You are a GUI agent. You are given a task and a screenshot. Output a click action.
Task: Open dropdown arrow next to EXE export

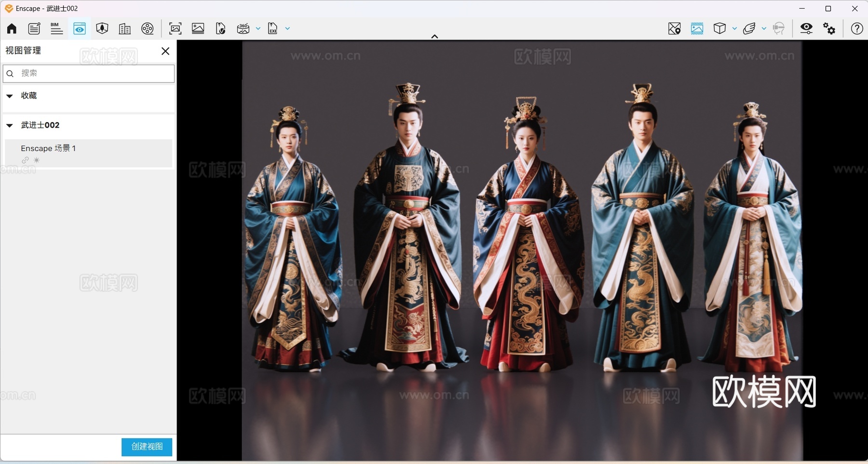coord(287,28)
